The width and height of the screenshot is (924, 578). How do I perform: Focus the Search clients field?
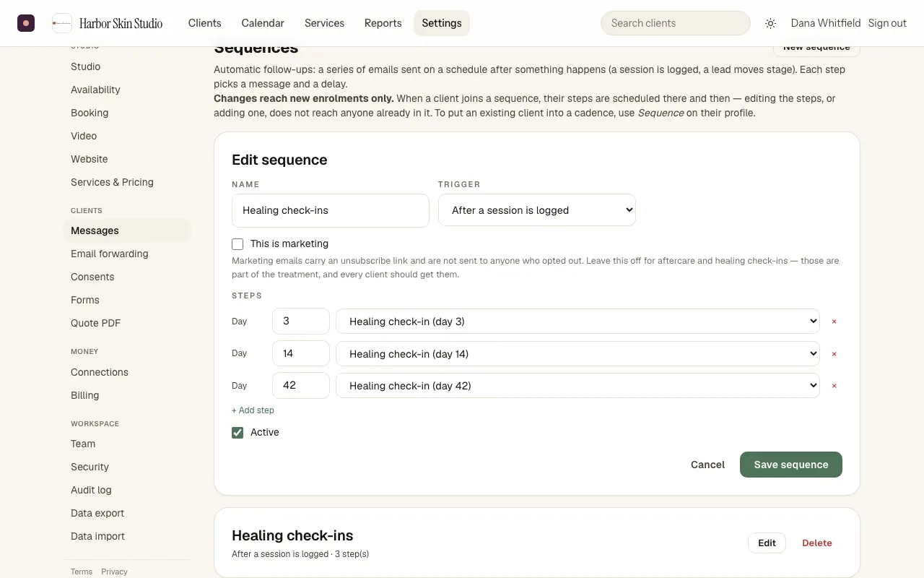(x=676, y=23)
